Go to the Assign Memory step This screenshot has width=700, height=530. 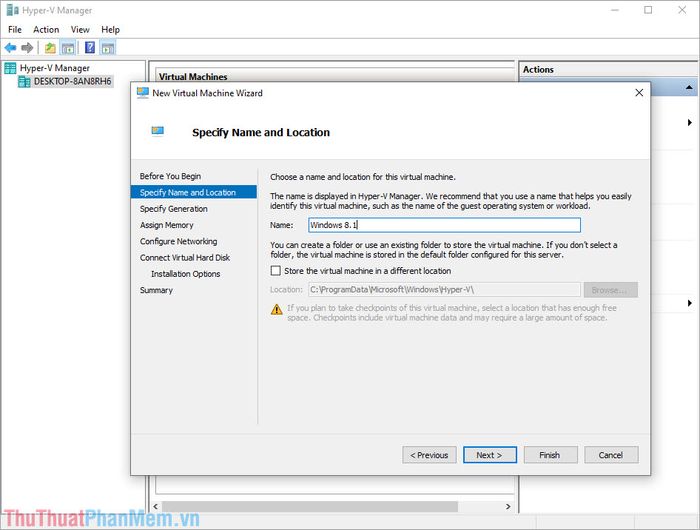coord(167,225)
